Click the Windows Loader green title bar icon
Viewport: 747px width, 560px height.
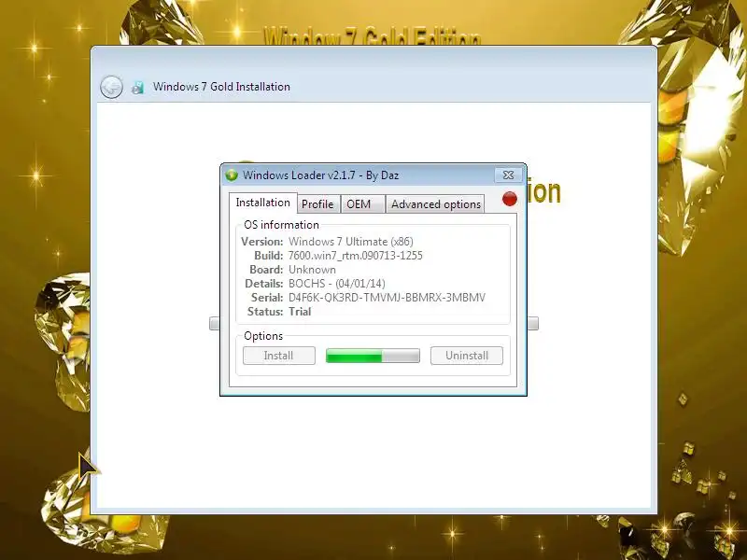pos(232,175)
